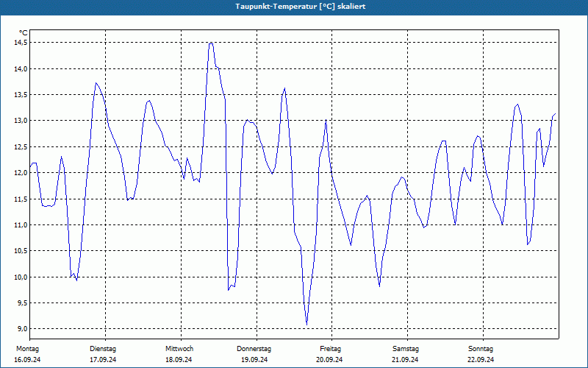This screenshot has width=588, height=368.
Task: Click the date 18.09.24
Action: coord(179,360)
